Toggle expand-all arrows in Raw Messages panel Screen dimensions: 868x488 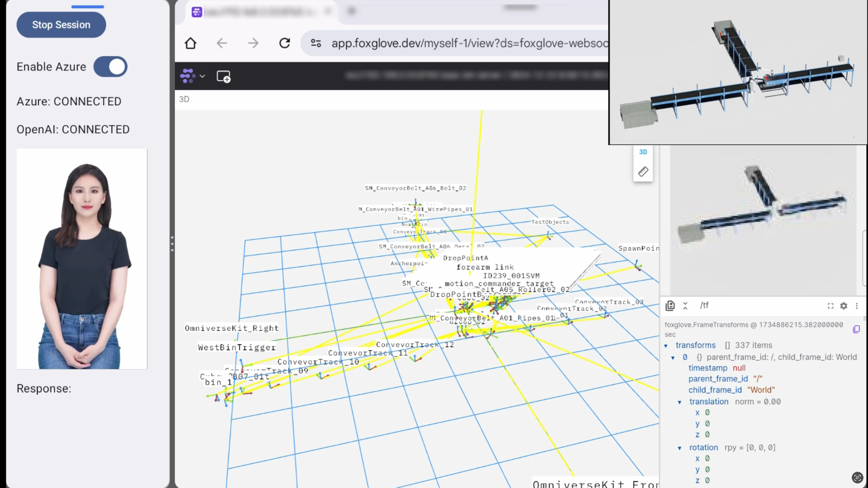tap(685, 306)
